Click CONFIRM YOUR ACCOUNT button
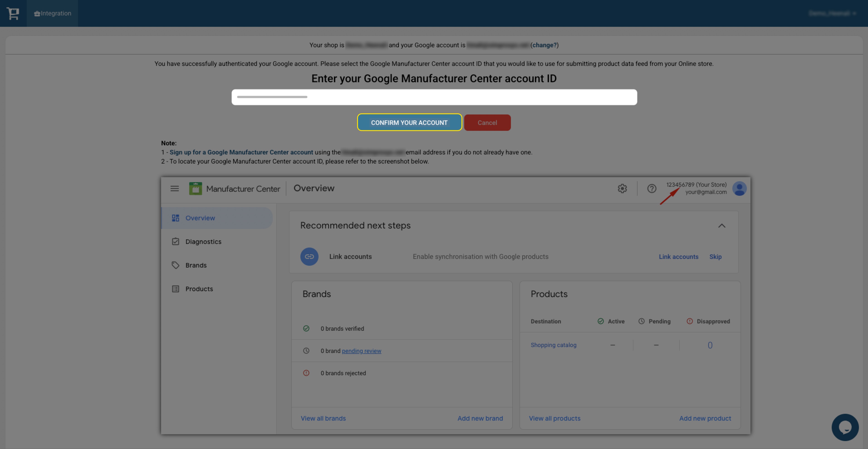 (x=409, y=122)
